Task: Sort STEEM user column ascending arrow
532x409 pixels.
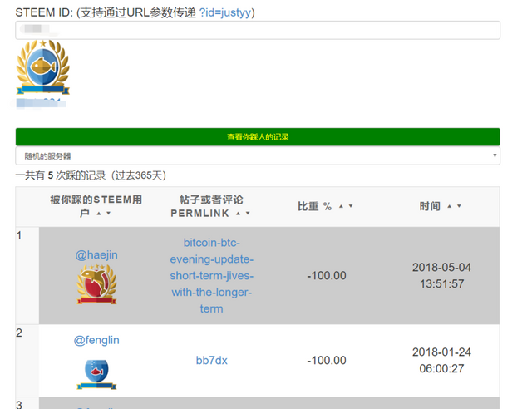Action: [99, 214]
